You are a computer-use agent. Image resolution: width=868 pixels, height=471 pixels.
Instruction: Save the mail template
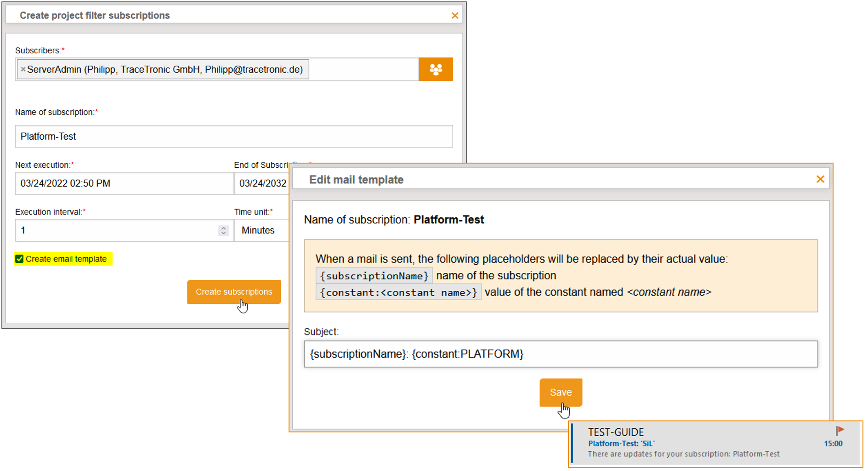(561, 392)
